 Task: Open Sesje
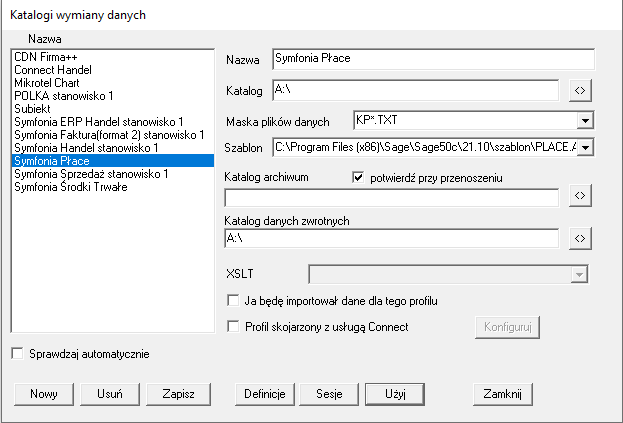[x=329, y=394]
